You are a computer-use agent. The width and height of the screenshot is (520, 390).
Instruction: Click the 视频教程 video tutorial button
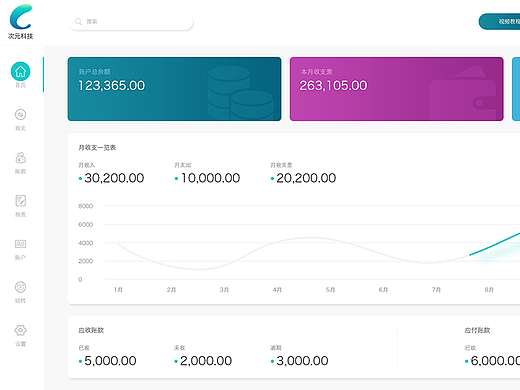tap(499, 21)
